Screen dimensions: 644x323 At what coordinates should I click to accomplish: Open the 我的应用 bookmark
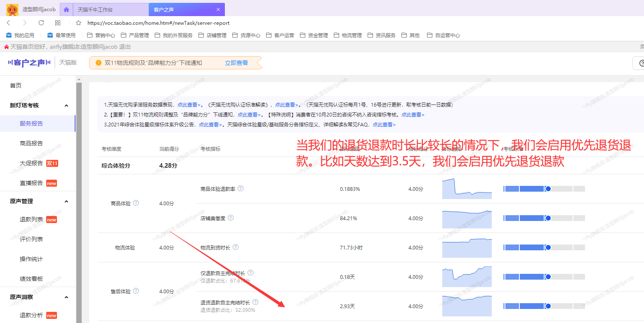pyautogui.click(x=20, y=35)
